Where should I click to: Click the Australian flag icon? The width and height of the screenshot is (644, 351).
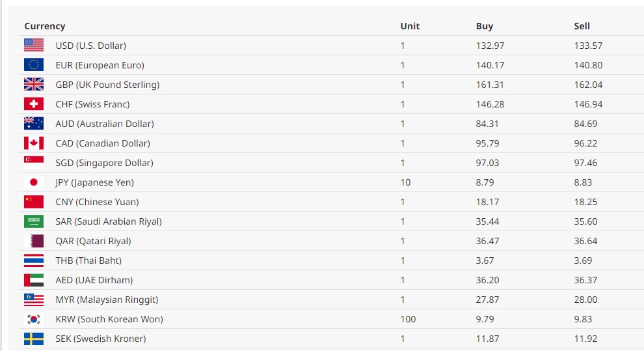pyautogui.click(x=34, y=124)
